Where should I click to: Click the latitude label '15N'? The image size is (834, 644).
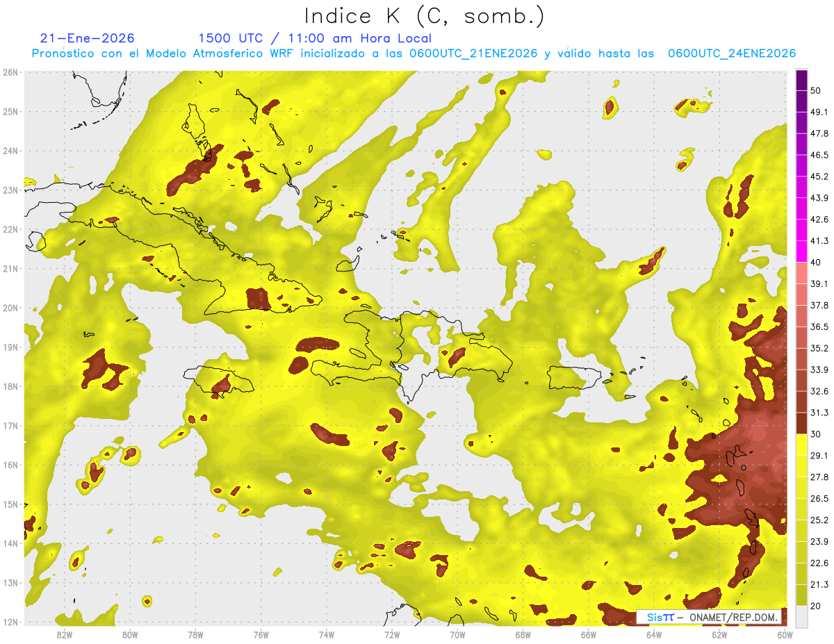click(10, 504)
